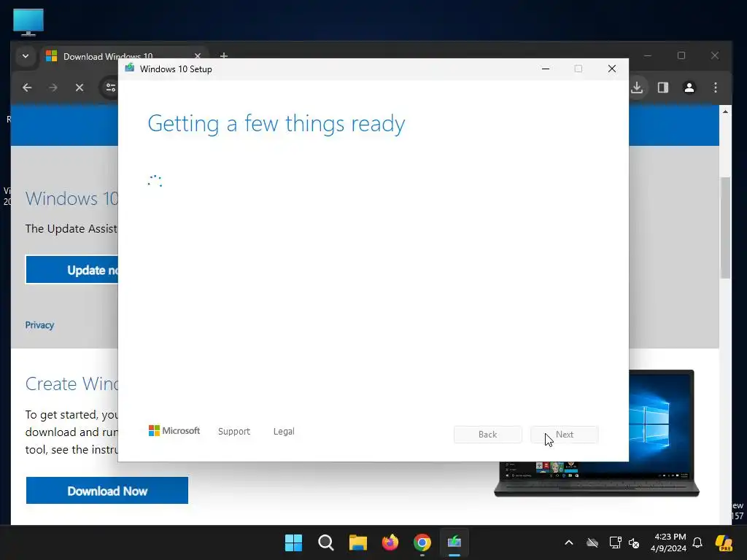Click laptop image on webpage

[663, 433]
